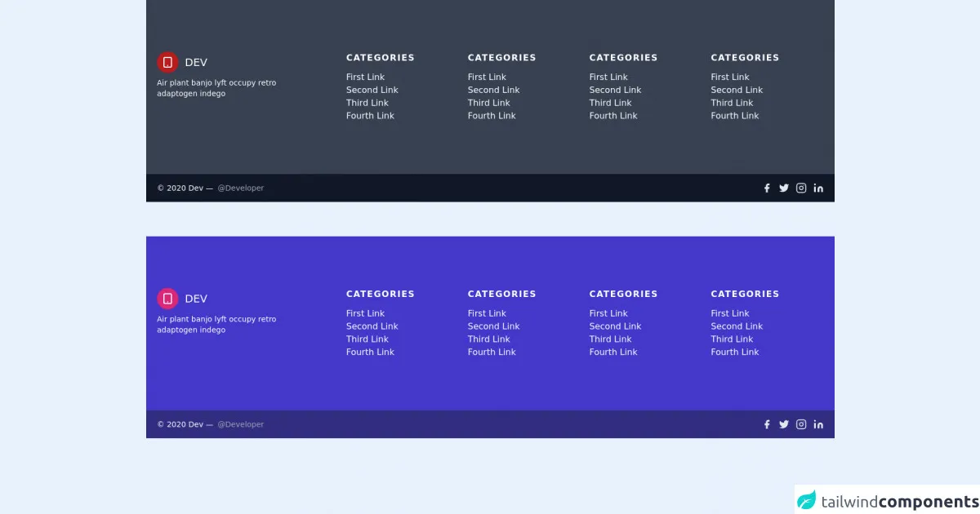Image resolution: width=980 pixels, height=514 pixels.
Task: Click the Facebook icon in dark footer
Action: pyautogui.click(x=767, y=188)
